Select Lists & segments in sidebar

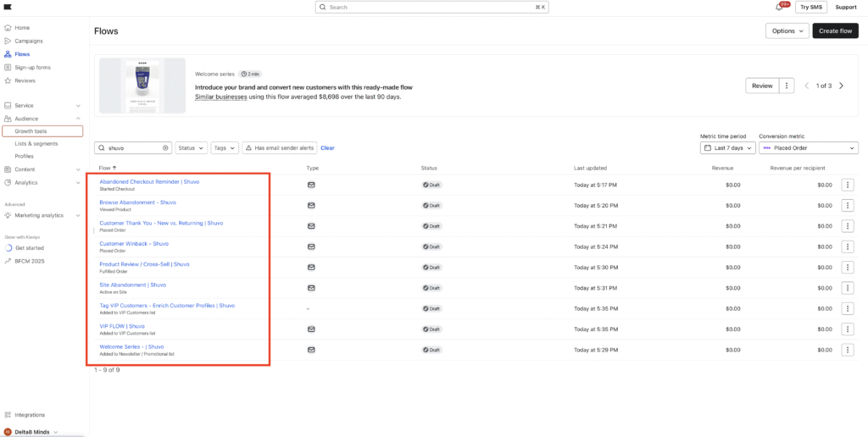tap(36, 144)
